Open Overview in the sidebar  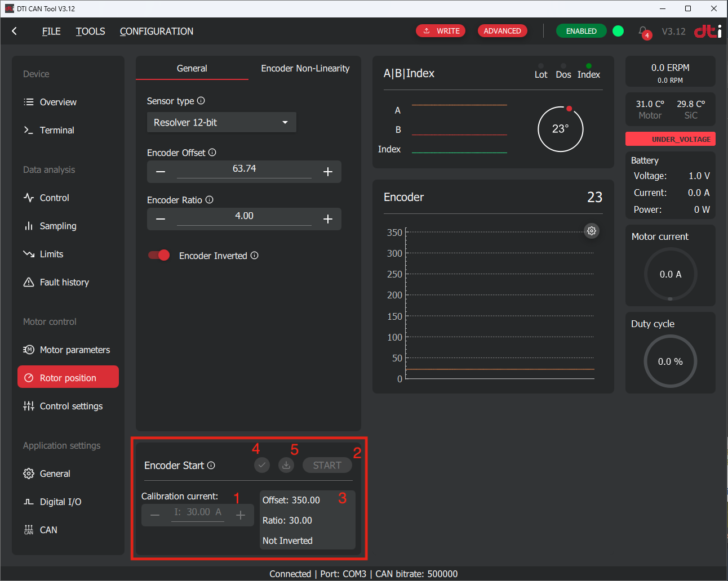[x=68, y=102]
